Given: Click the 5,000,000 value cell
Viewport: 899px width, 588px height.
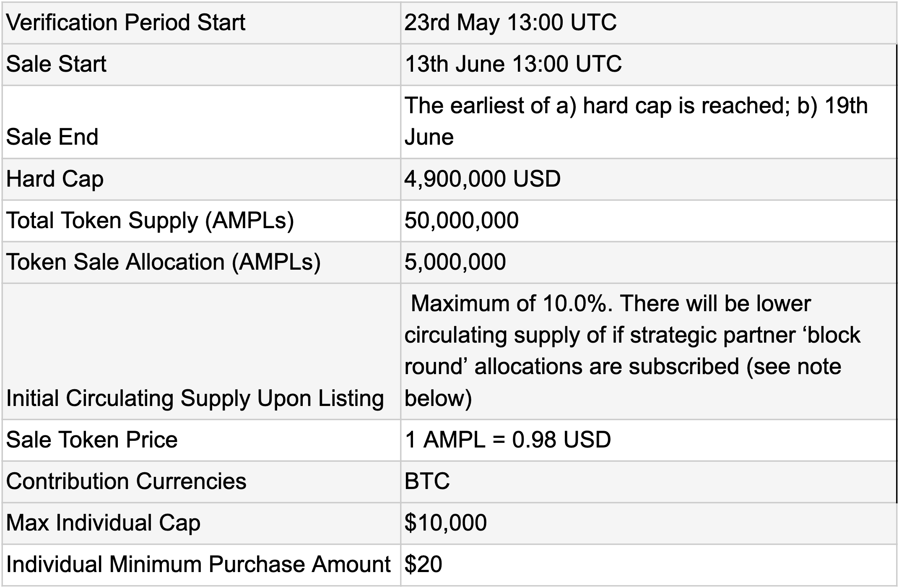Looking at the screenshot, I should tap(649, 262).
